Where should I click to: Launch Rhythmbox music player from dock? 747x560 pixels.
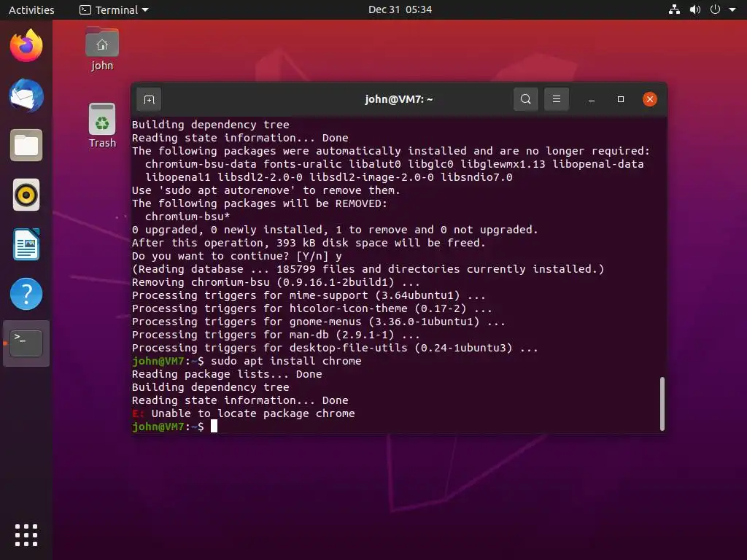pos(26,195)
